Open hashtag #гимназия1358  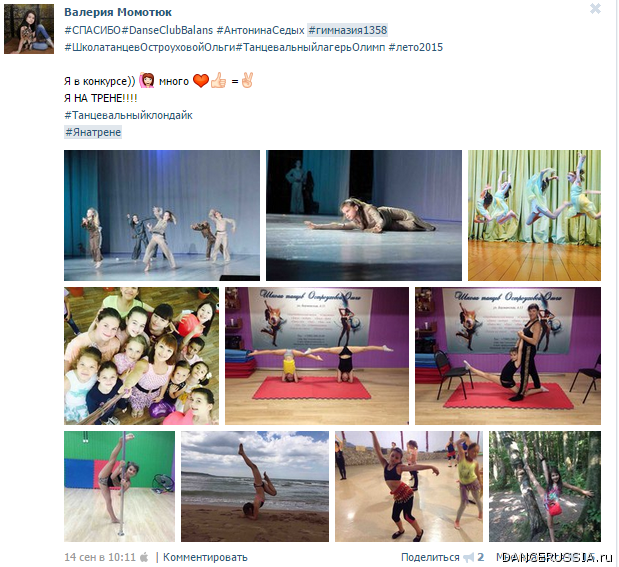[347, 30]
